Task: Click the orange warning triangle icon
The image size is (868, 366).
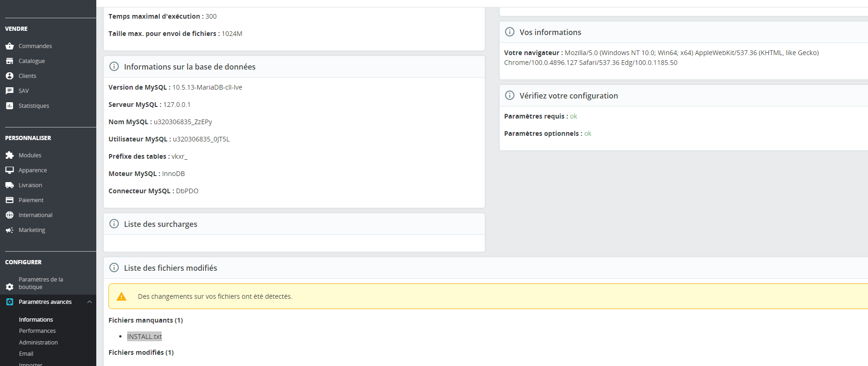Action: 122,296
